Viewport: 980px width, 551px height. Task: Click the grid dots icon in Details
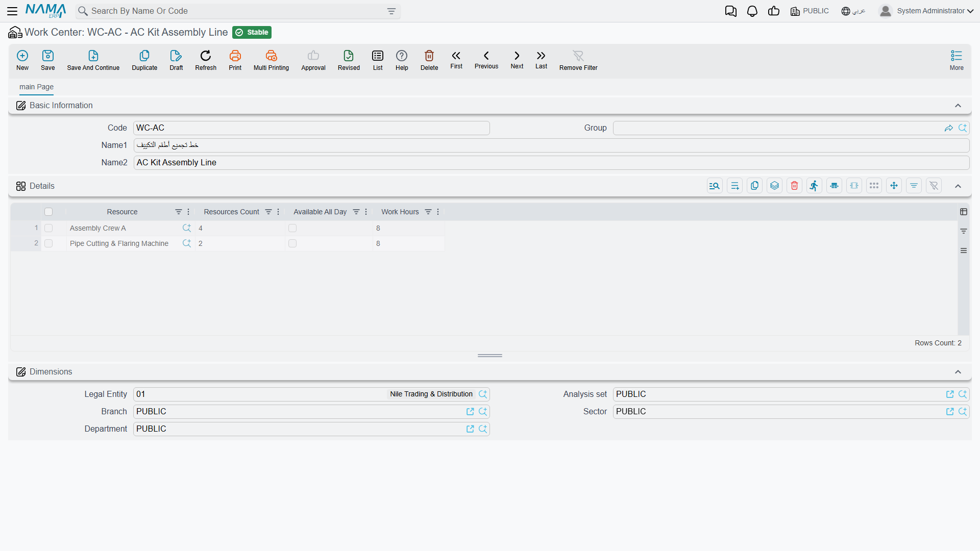pos(874,186)
